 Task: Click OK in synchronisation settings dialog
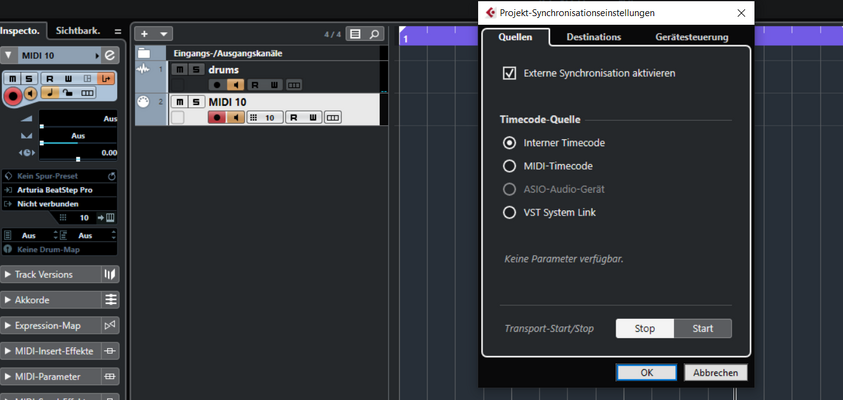click(x=646, y=372)
